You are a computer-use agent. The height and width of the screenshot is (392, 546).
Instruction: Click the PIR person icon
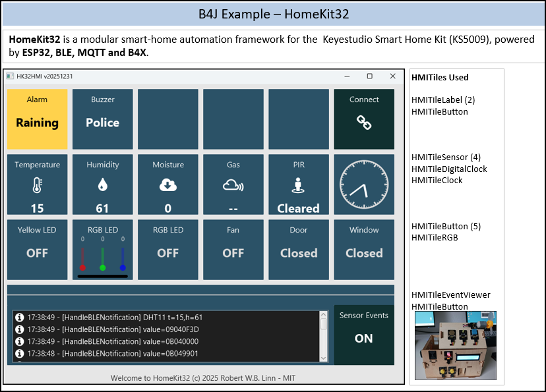[298, 185]
